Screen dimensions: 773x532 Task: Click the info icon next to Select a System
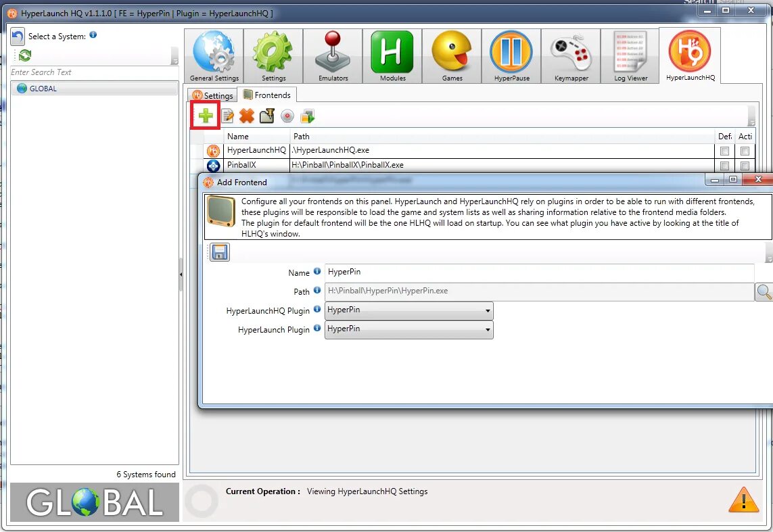pos(93,35)
